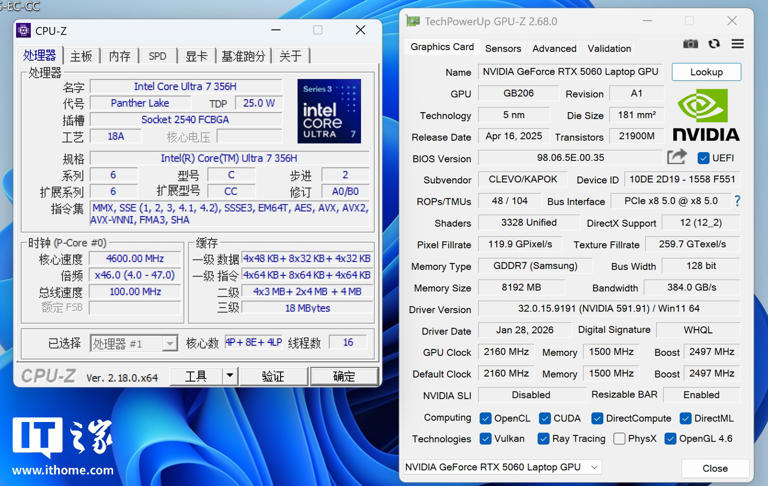Take a GPU-Z screenshot with camera icon
Screen dimensions: 768x486
[x=690, y=44]
